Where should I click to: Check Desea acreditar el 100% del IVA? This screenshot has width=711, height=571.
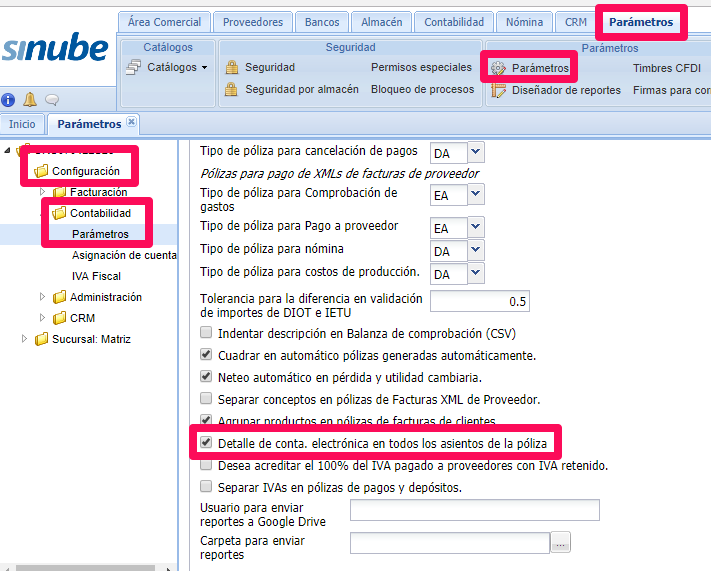206,465
